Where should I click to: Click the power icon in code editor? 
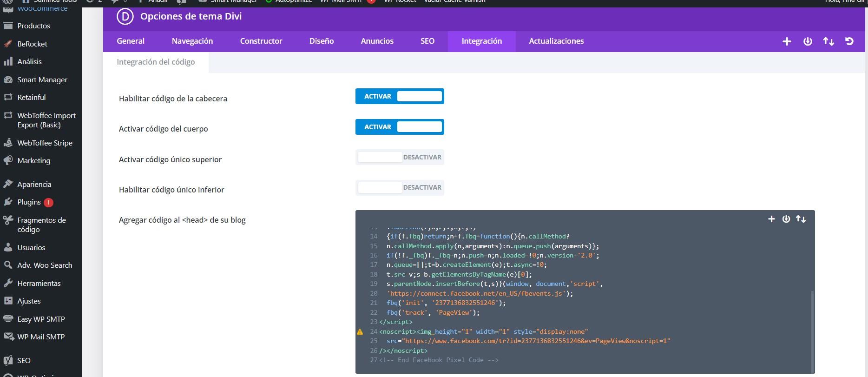click(786, 219)
